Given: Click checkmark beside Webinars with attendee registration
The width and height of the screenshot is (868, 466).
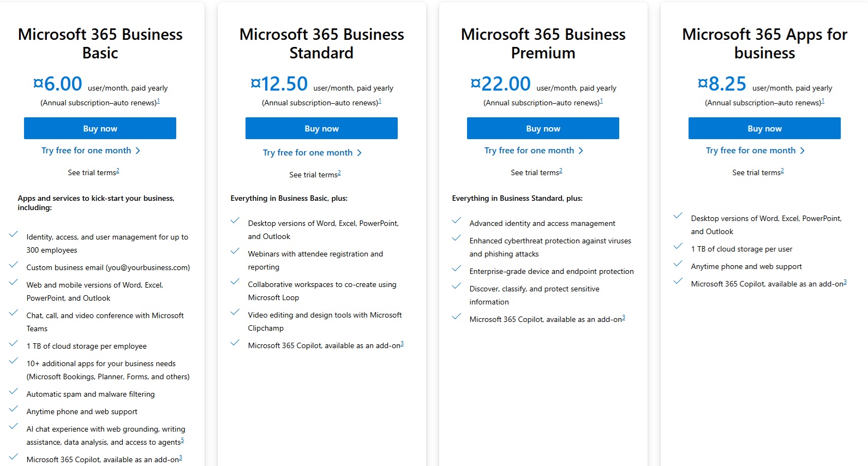Looking at the screenshot, I should pyautogui.click(x=235, y=251).
